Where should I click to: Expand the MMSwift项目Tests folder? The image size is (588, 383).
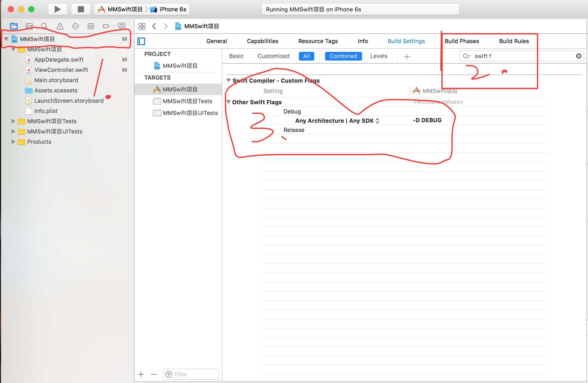13,121
